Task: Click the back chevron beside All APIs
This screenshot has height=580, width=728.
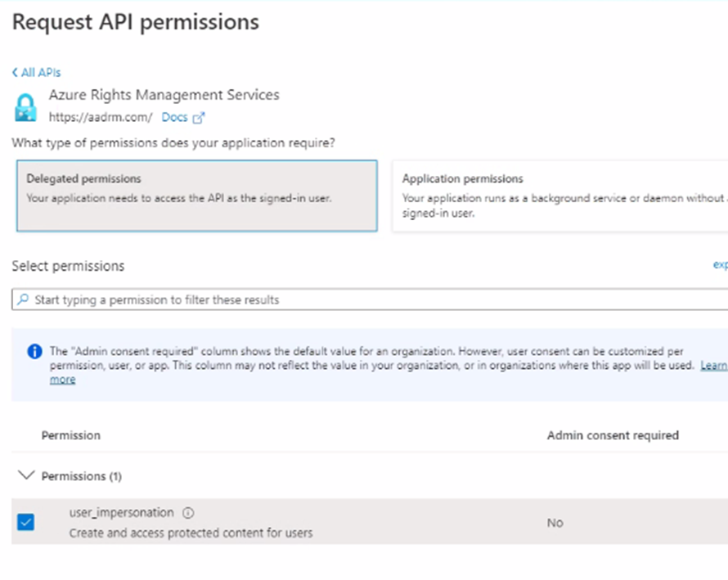Action: pos(15,73)
